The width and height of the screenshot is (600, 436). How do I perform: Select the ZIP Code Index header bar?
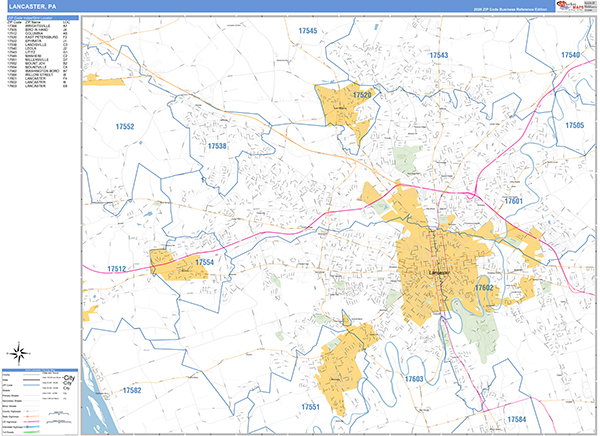pyautogui.click(x=40, y=19)
